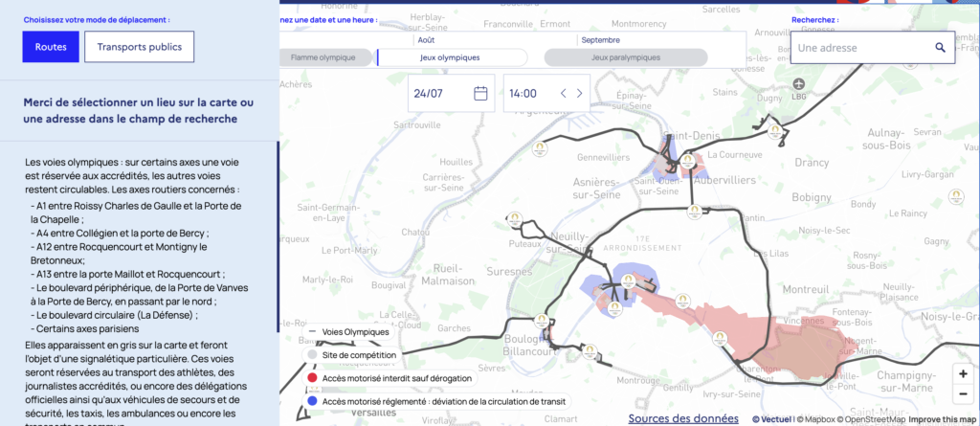This screenshot has width=980, height=426.
Task: Click the Rueil-Malmaison map label
Action: pos(448,277)
